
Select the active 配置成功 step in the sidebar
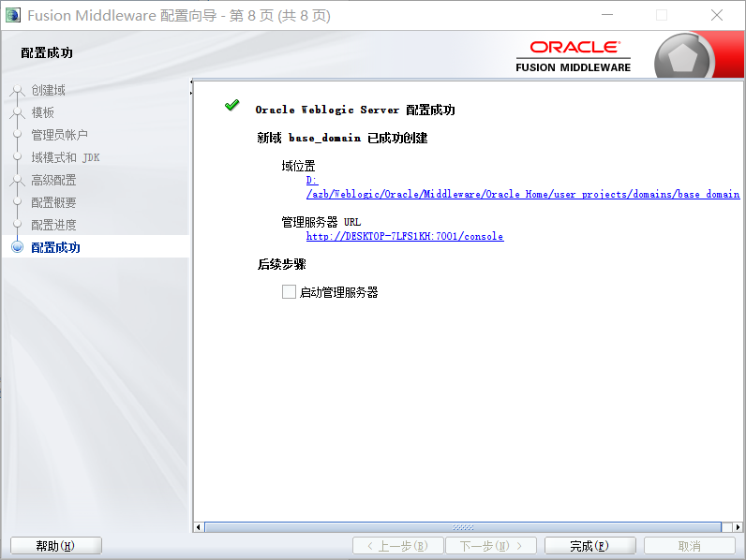(x=55, y=247)
